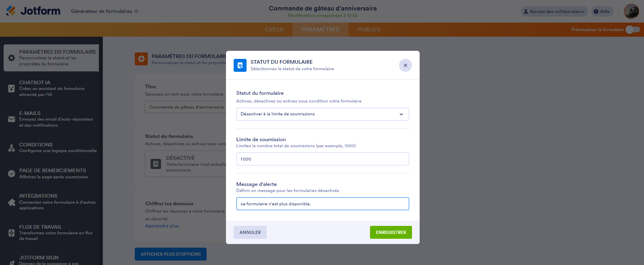Expand the Générateur de formulaires menu
This screenshot has height=265, width=644.
105,11
